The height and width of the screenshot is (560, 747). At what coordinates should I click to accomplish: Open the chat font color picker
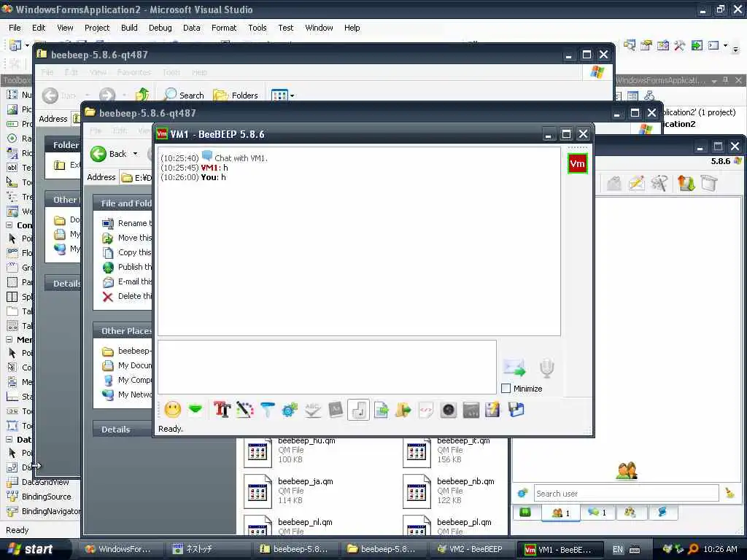245,410
